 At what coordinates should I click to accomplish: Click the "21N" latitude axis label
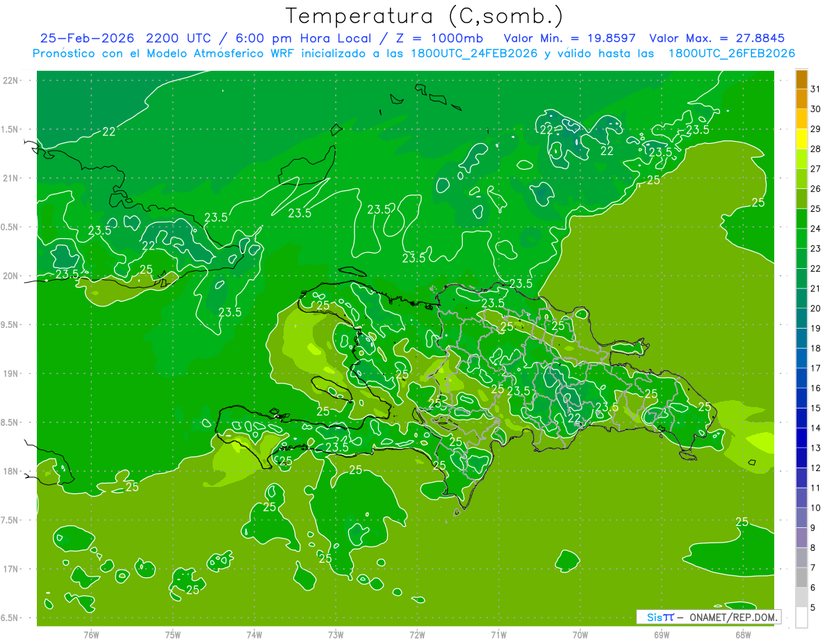pos(12,178)
